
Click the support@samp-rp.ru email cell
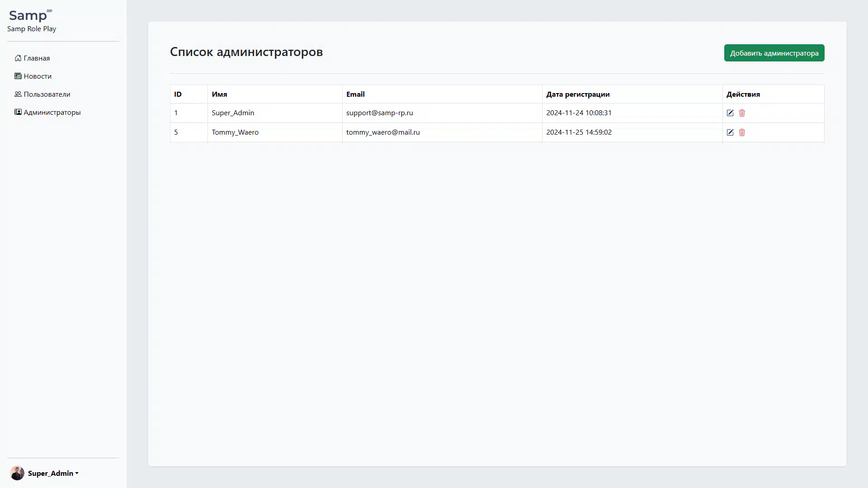pos(380,113)
